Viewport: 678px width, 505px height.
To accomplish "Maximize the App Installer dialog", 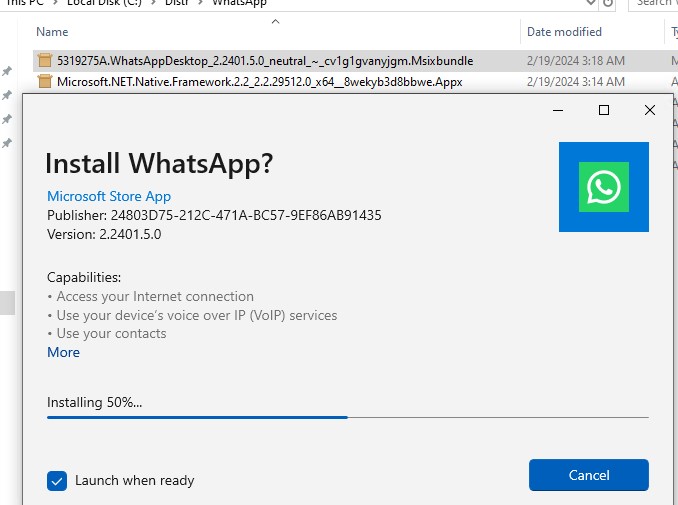I will [x=604, y=110].
